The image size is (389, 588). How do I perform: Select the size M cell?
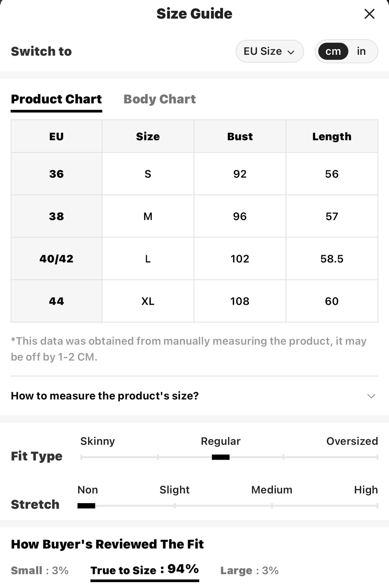pos(148,216)
